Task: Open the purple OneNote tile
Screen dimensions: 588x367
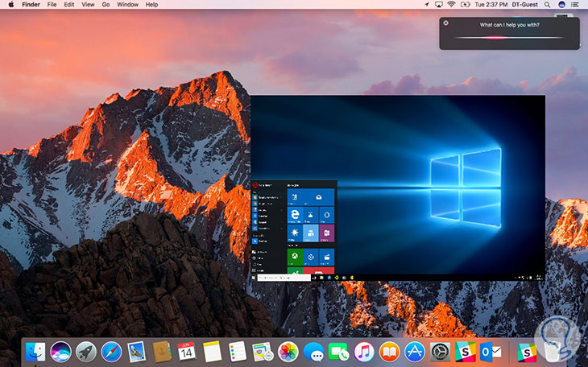Action: [327, 233]
